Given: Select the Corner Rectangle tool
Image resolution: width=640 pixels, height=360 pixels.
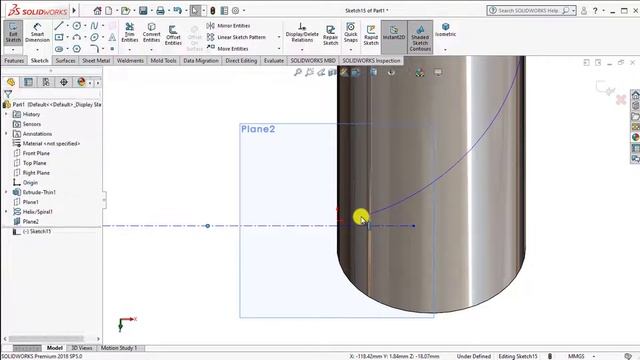Looking at the screenshot, I should click(x=59, y=37).
